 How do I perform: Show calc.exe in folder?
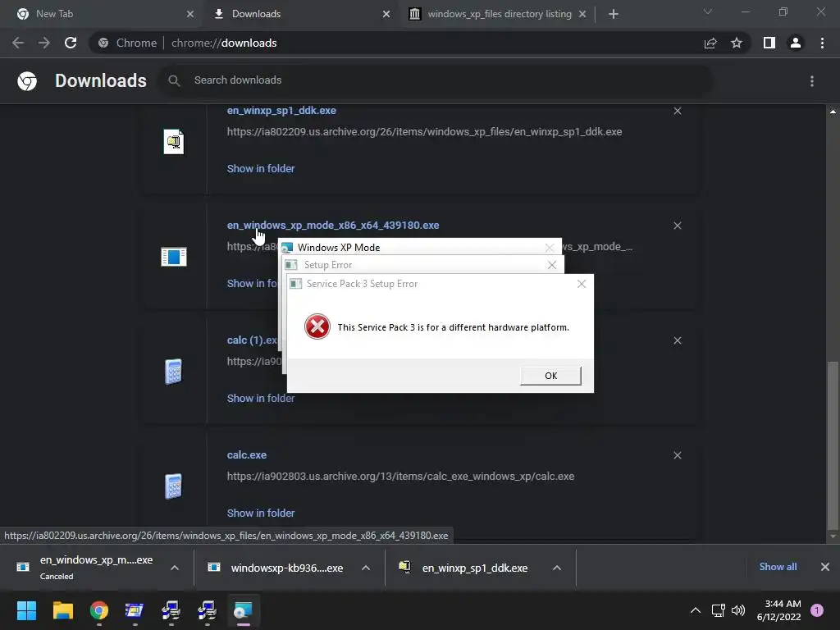pyautogui.click(x=260, y=513)
